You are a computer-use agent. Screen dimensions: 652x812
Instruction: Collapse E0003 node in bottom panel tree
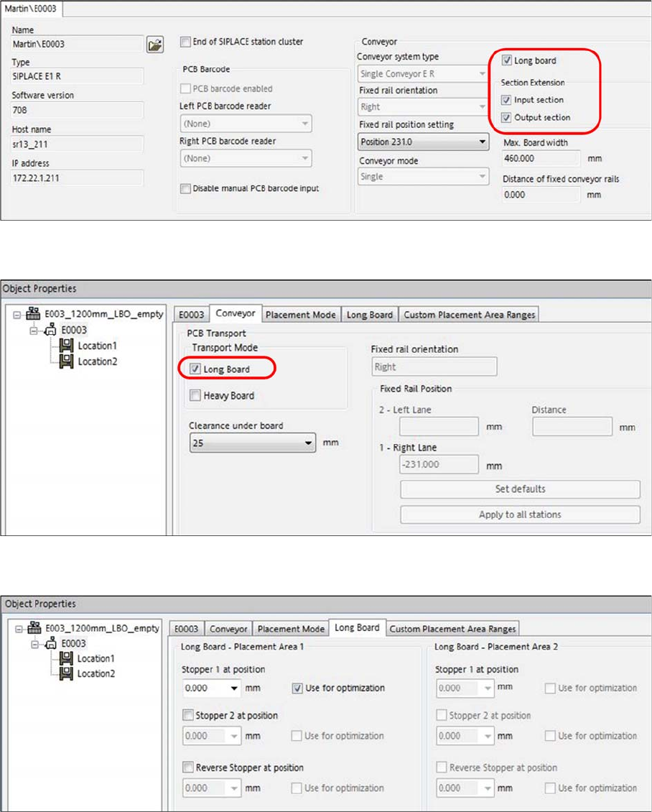(34, 644)
